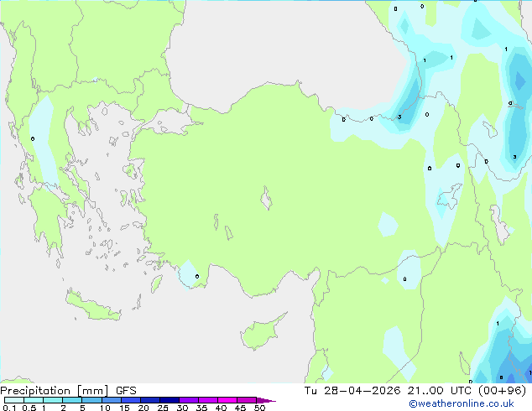
Task: Click the '0.1' legend value label
Action: (9, 408)
